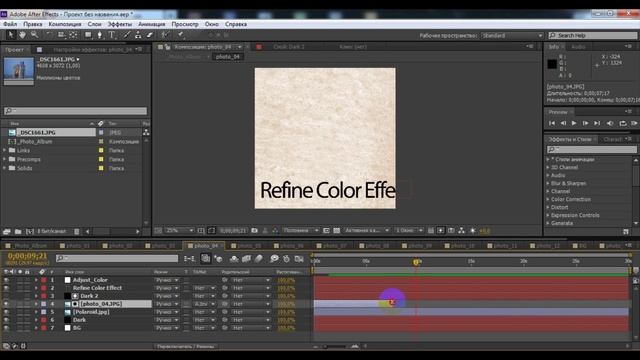Jump to first frame in Preview panel
The height and width of the screenshot is (360, 640).
pos(552,123)
